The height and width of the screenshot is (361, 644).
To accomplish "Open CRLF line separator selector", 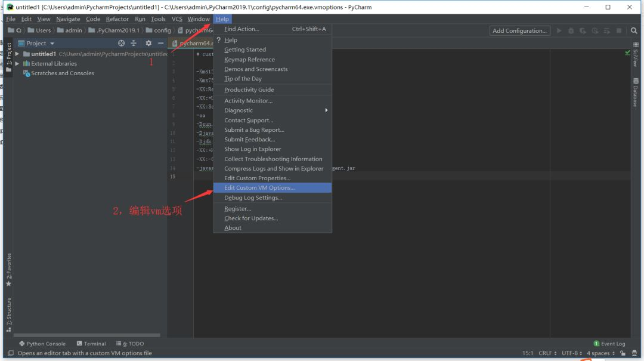I will coord(547,353).
